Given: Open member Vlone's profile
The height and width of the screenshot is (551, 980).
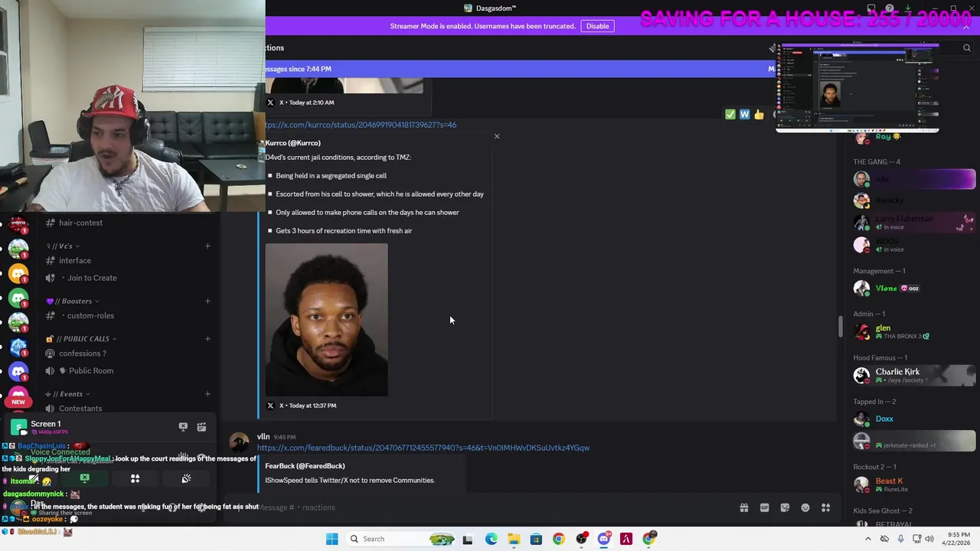Looking at the screenshot, I should (x=915, y=289).
